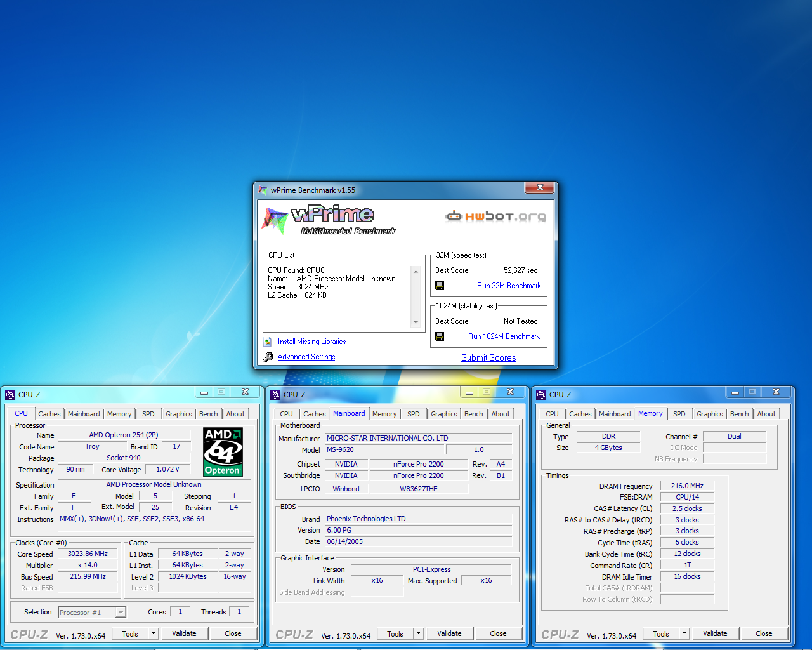This screenshot has height=650, width=812.
Task: Click the DRAM Frequency value 216.0 MHz
Action: pos(687,486)
